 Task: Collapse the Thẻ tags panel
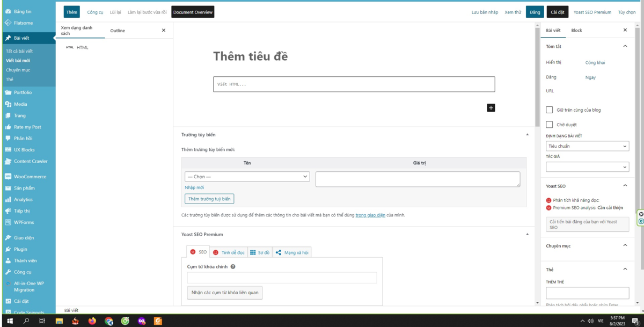(625, 269)
